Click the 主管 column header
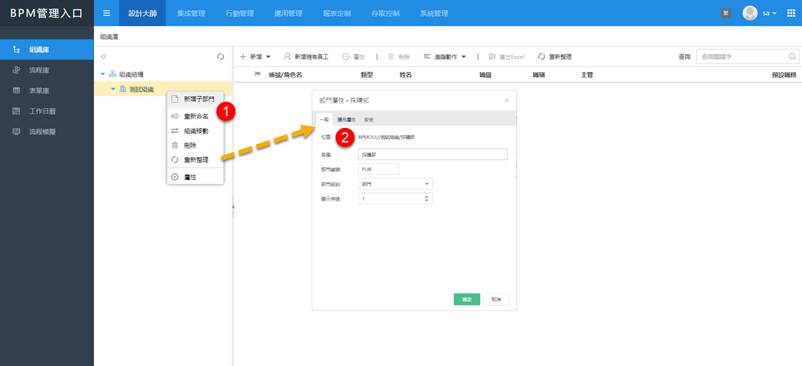This screenshot has height=366, width=802. [x=587, y=75]
